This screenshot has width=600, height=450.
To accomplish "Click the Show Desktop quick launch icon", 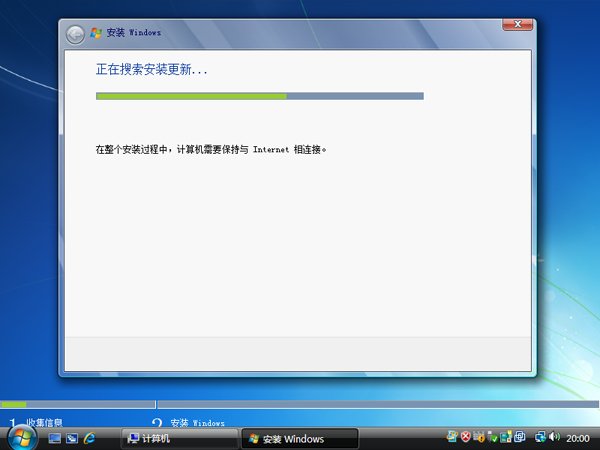I will point(54,438).
